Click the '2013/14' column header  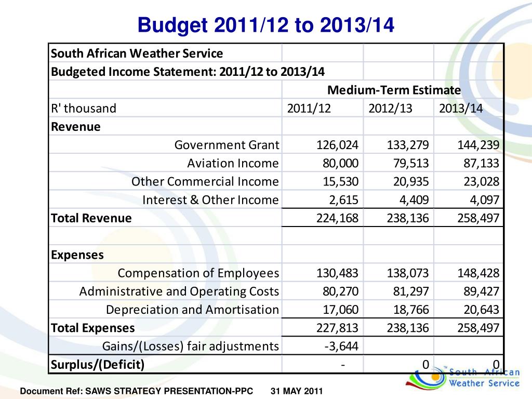[x=461, y=108]
